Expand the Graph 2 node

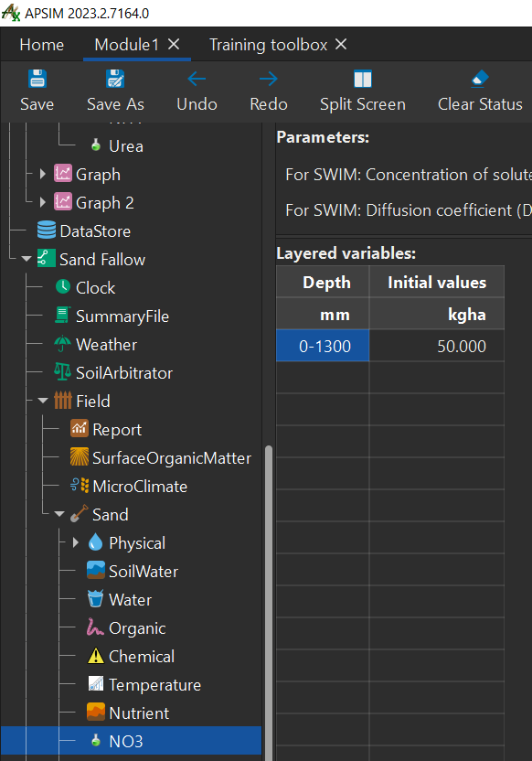click(x=43, y=202)
